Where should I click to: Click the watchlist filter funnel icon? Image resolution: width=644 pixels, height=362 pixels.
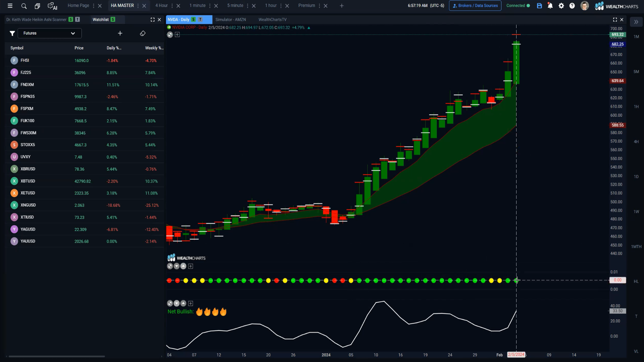pyautogui.click(x=12, y=33)
